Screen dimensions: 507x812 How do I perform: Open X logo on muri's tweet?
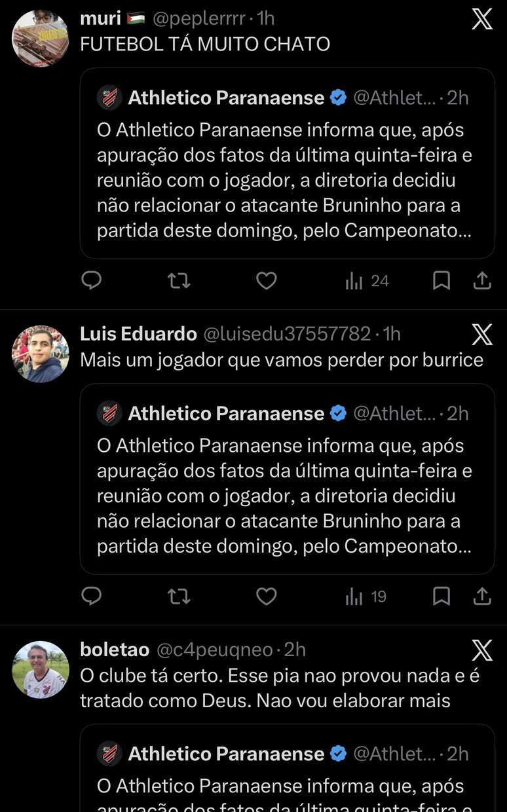(482, 19)
